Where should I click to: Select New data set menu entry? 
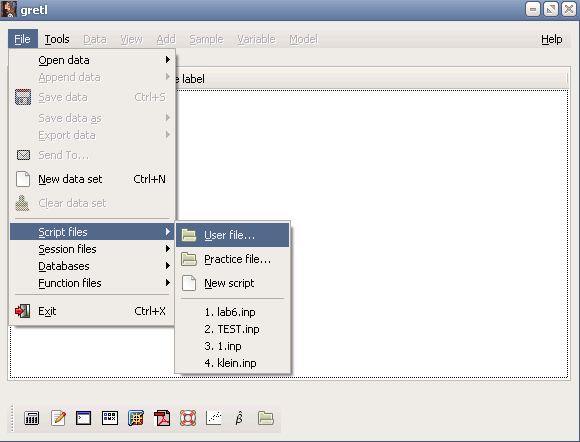(92, 179)
